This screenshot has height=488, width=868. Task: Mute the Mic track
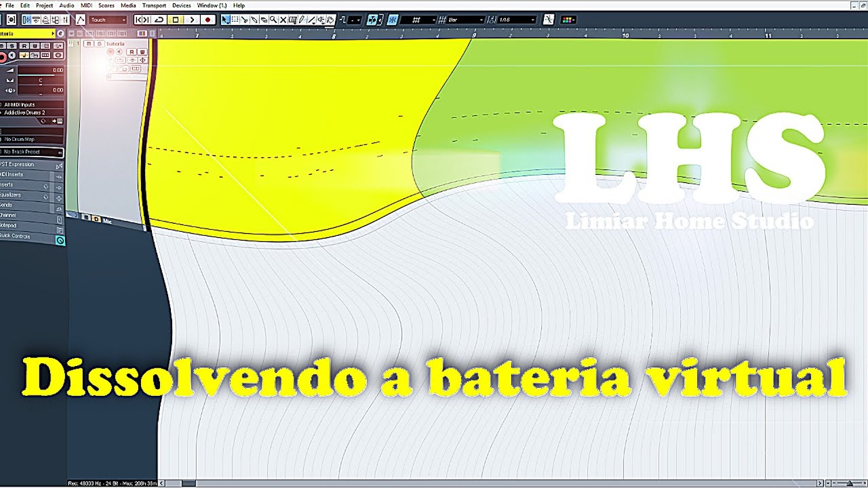87,218
